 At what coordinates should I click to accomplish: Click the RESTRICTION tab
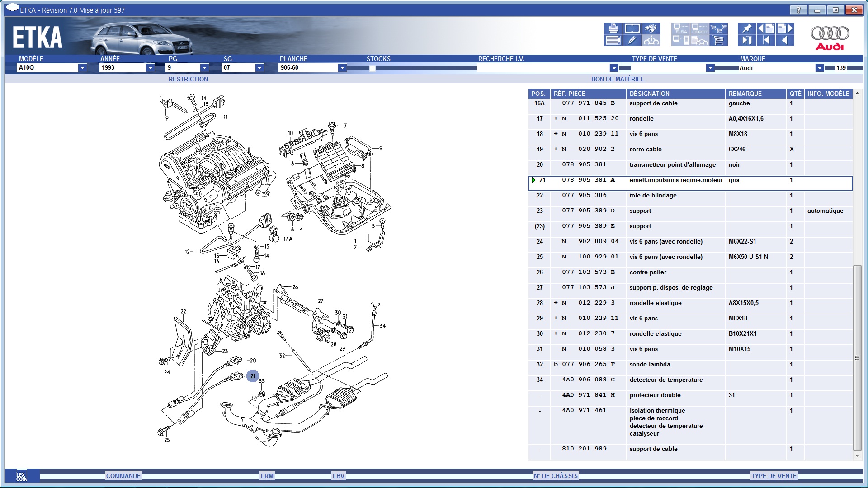click(x=188, y=79)
